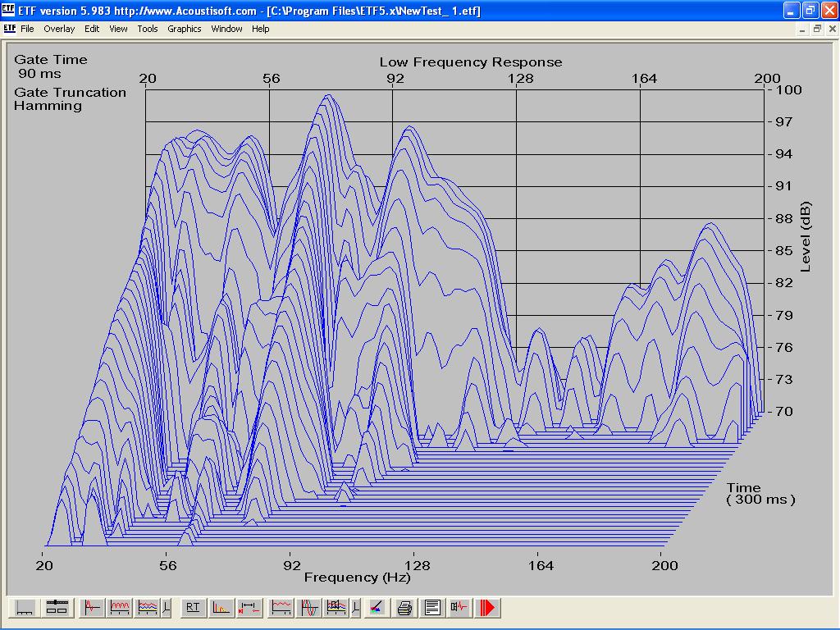The height and width of the screenshot is (630, 840).
Task: Click the Window menu item
Action: (226, 29)
